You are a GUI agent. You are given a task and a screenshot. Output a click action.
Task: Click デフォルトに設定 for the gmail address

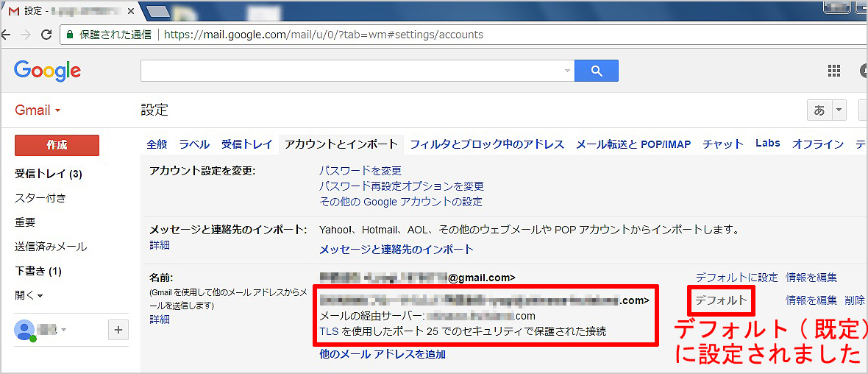coord(736,278)
